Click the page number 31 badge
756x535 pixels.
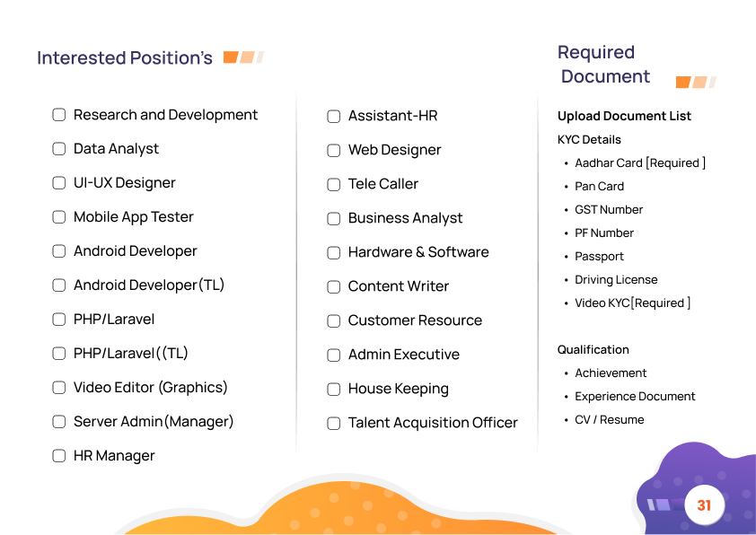pyautogui.click(x=704, y=505)
